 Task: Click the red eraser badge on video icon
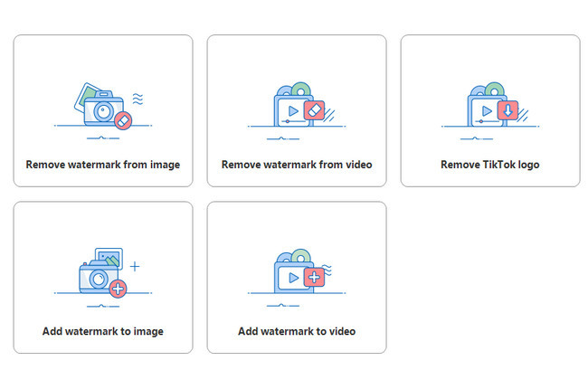(x=313, y=109)
